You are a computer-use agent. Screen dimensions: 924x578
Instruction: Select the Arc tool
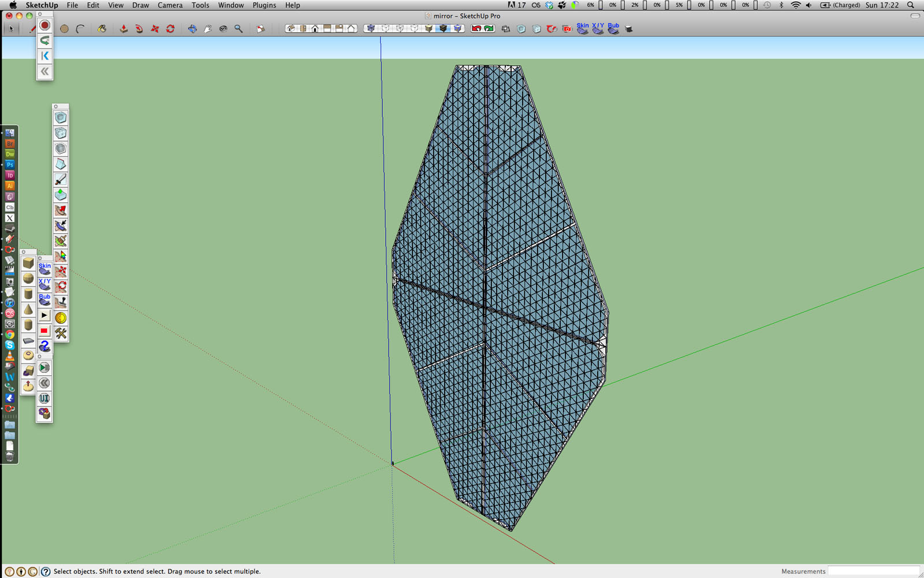click(80, 29)
